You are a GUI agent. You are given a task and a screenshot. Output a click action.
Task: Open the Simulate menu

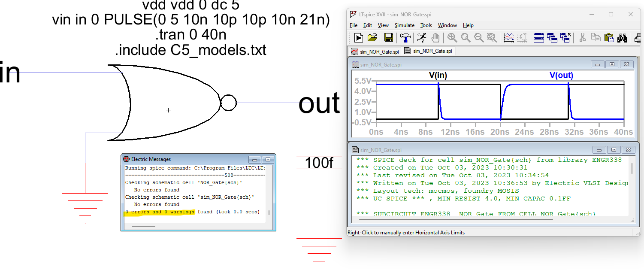tap(404, 25)
